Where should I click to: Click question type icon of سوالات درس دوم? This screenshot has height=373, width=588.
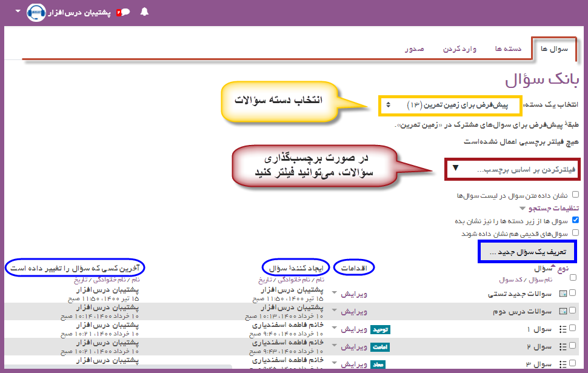[563, 311]
